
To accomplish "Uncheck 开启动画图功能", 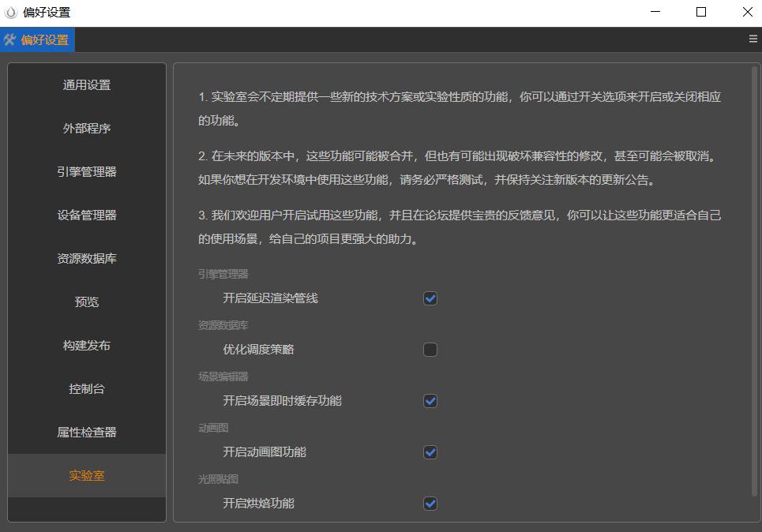I will pos(430,451).
